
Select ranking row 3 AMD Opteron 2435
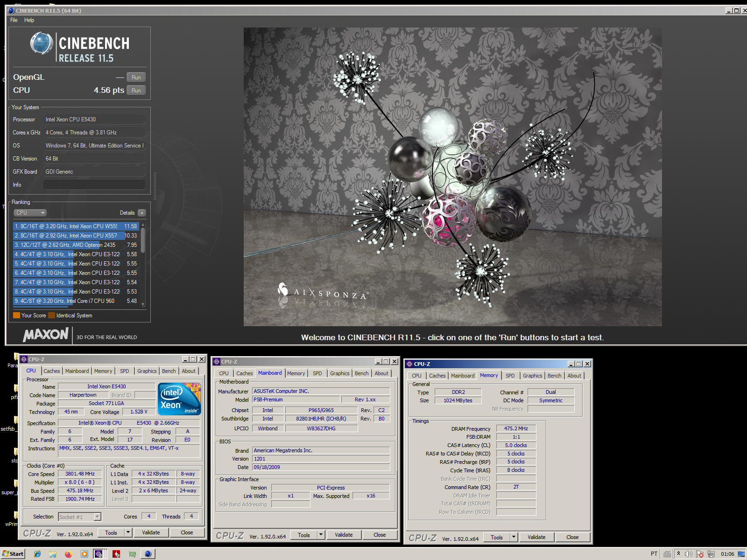tap(76, 245)
